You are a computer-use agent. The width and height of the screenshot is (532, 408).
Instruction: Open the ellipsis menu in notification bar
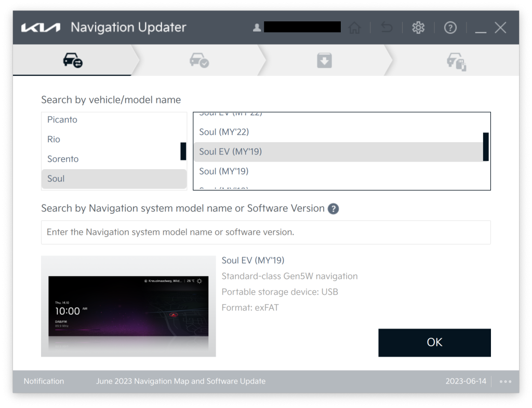[x=505, y=381]
